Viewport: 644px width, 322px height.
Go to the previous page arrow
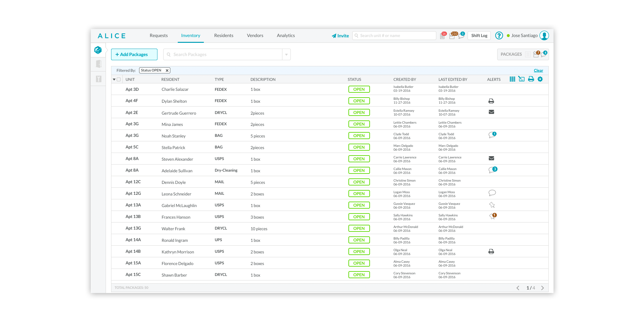pyautogui.click(x=518, y=288)
